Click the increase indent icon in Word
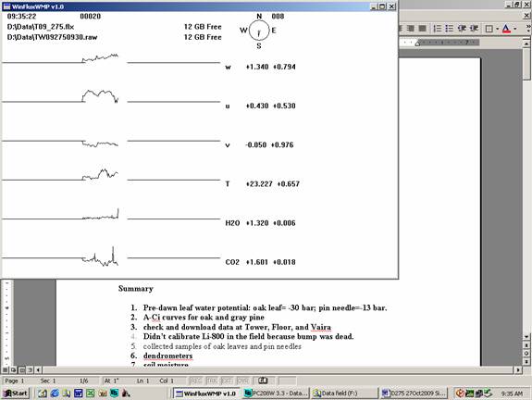This screenshot has width=532, height=400. tap(474, 29)
